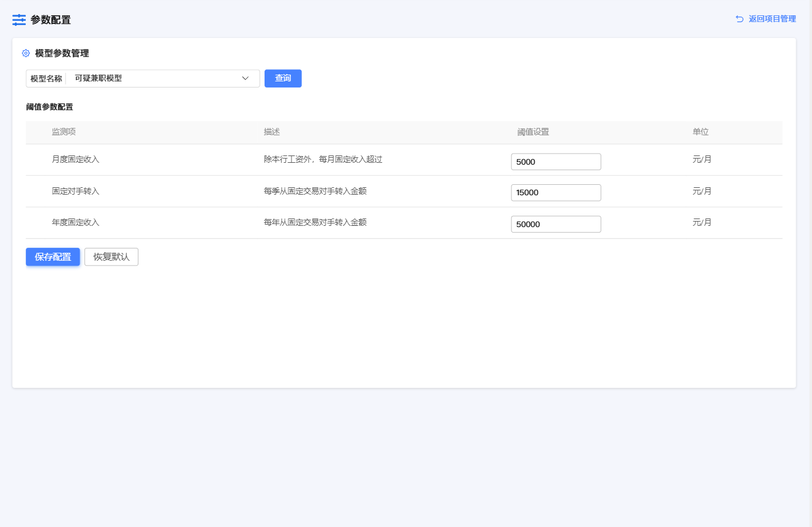Save settings with the 保存配置 button
Image resolution: width=812 pixels, height=527 pixels.
[53, 257]
